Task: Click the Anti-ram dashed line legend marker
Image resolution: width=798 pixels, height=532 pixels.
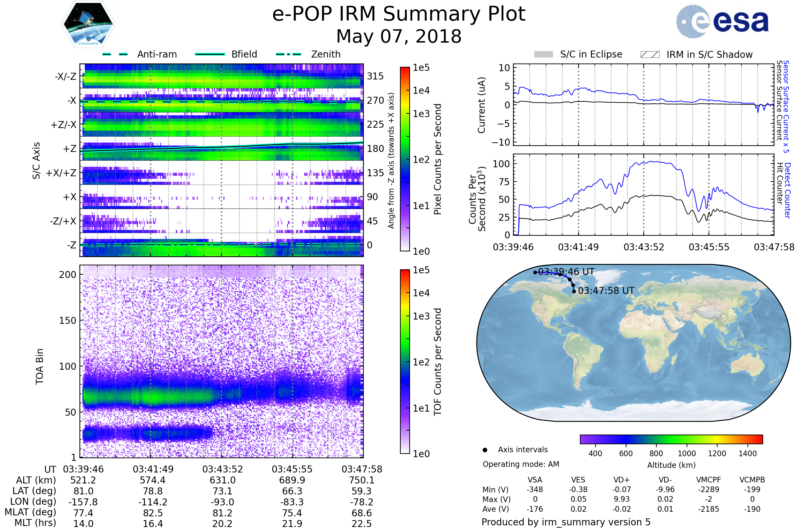Action: coord(115,54)
